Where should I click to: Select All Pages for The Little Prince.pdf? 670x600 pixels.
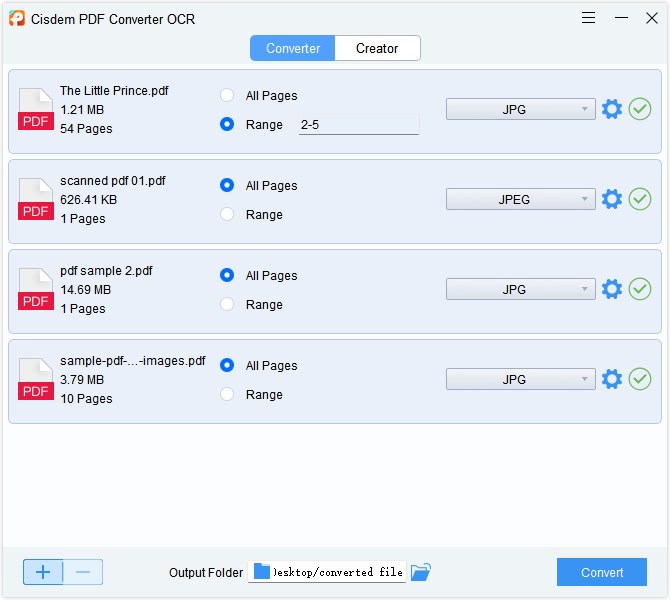(x=227, y=95)
